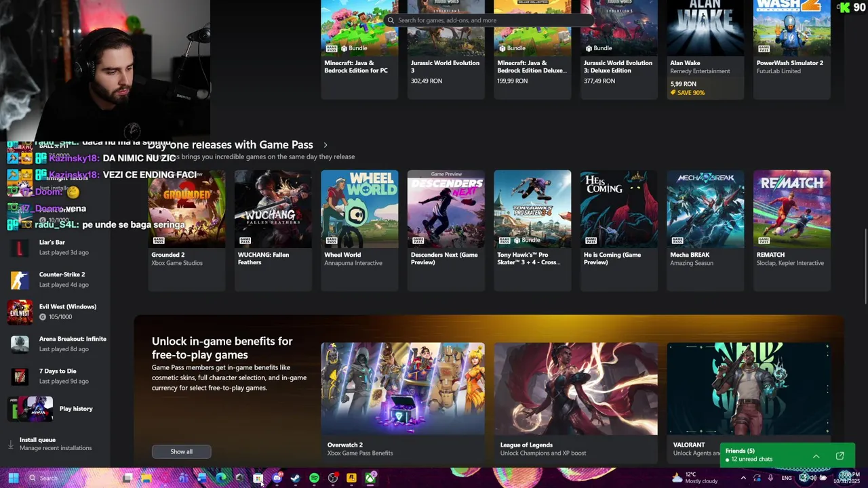This screenshot has width=868, height=488.
Task: Open Rockstar Games Launcher from taskbar
Action: (x=351, y=478)
